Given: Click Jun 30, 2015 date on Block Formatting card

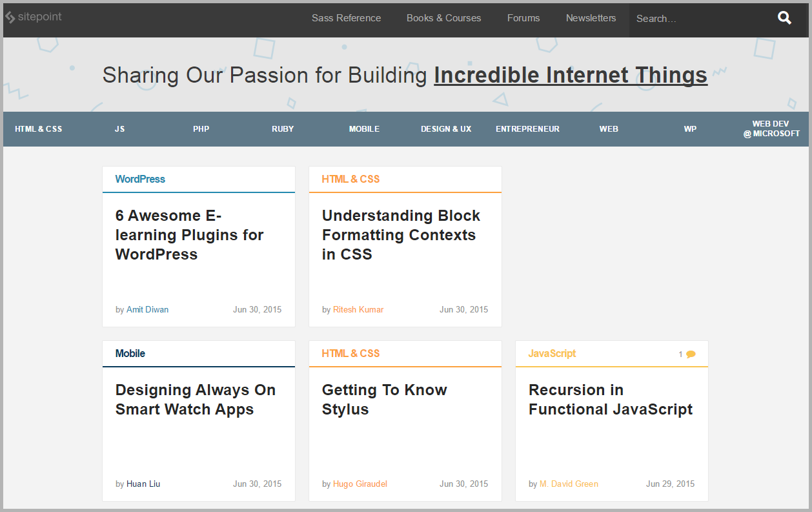Looking at the screenshot, I should [464, 310].
